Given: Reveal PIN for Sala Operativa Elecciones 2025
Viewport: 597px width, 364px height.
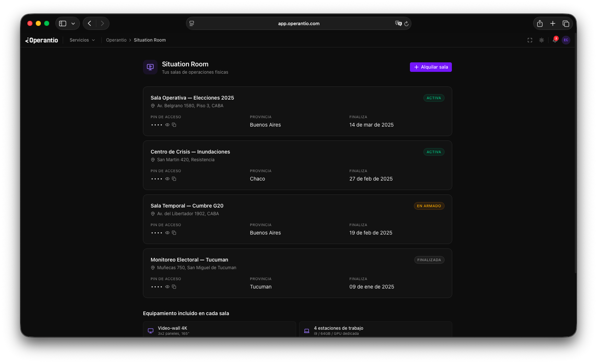Looking at the screenshot, I should coord(167,125).
